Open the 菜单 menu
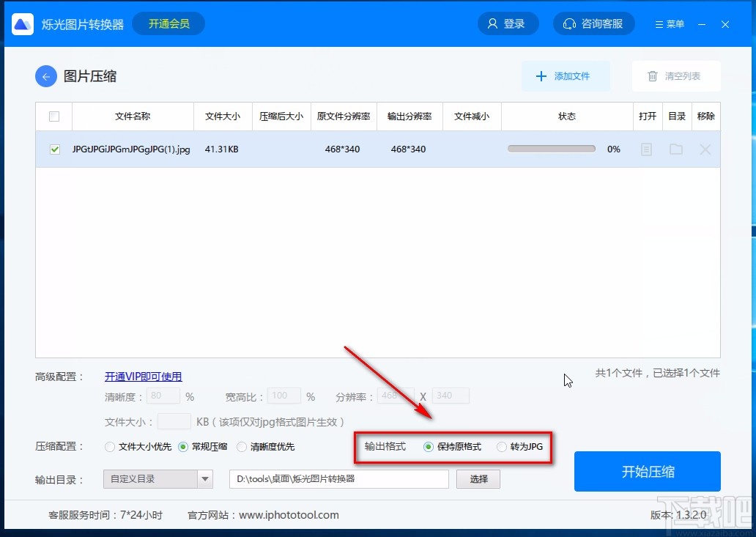Screen dimensions: 756x537 pyautogui.click(x=668, y=23)
